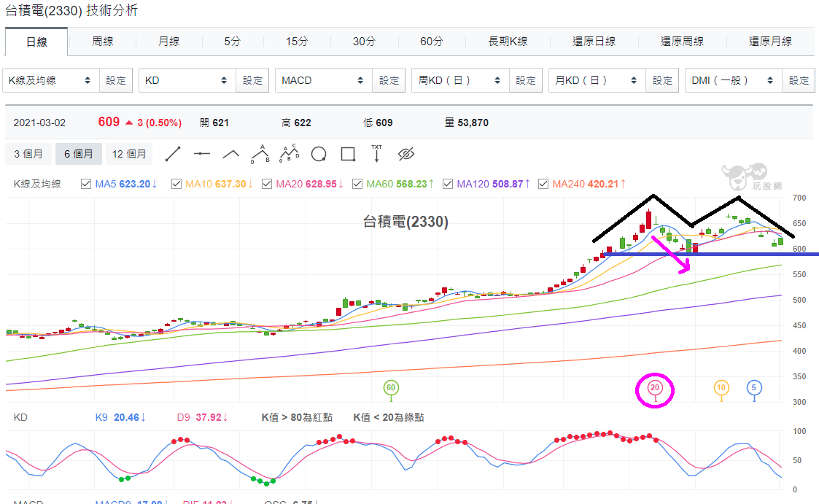Image resolution: width=819 pixels, height=504 pixels.
Task: Select the AB0 three-point wave tool
Action: pos(260,154)
